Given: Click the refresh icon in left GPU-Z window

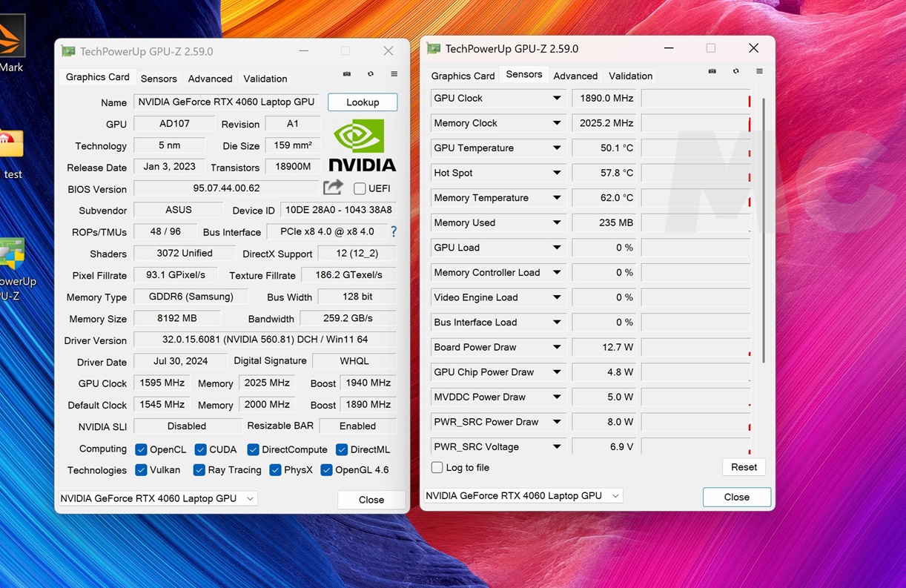Looking at the screenshot, I should (370, 74).
